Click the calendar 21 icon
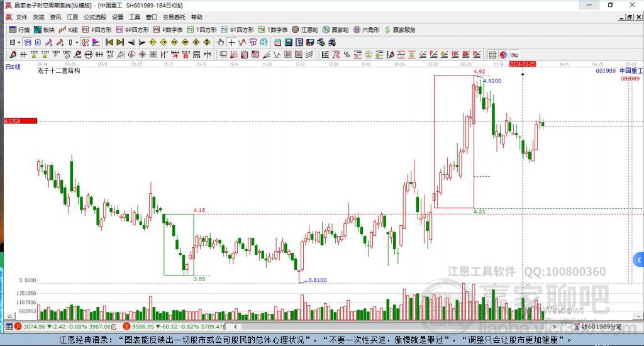 277,42
